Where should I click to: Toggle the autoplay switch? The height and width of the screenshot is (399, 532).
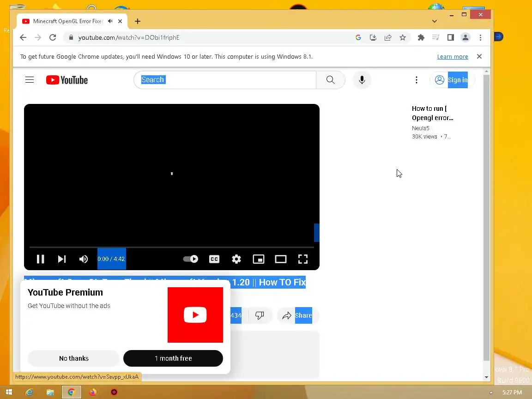click(x=191, y=259)
